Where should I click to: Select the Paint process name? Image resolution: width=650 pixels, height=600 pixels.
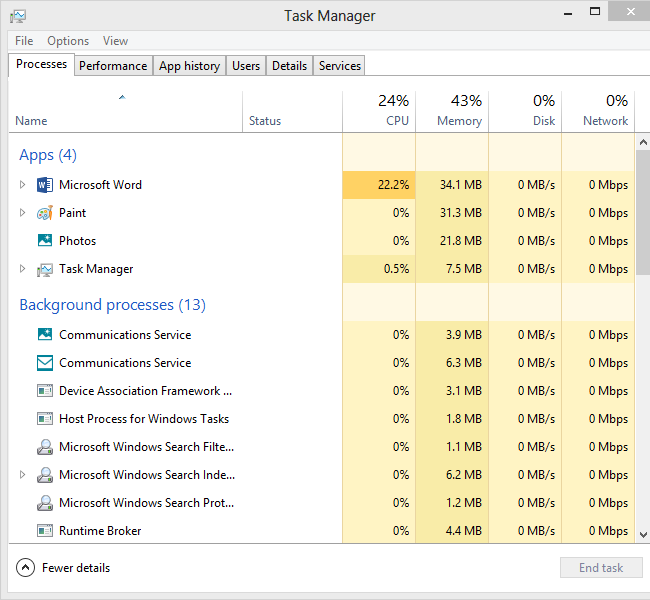pos(73,213)
